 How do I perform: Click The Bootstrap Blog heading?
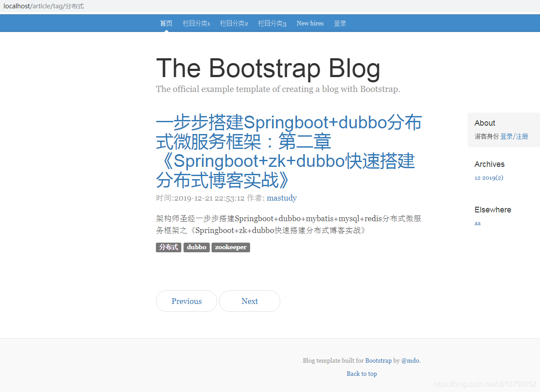click(x=268, y=69)
